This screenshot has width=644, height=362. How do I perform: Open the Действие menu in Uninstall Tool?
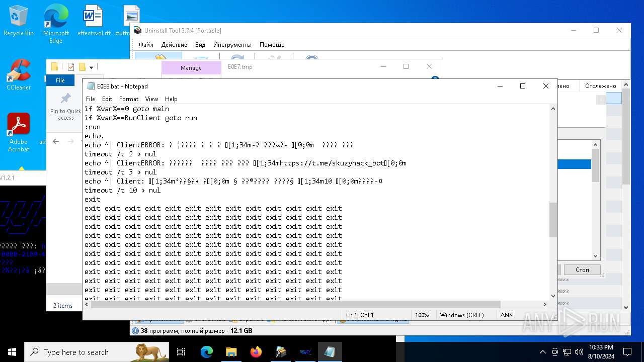[x=174, y=45]
